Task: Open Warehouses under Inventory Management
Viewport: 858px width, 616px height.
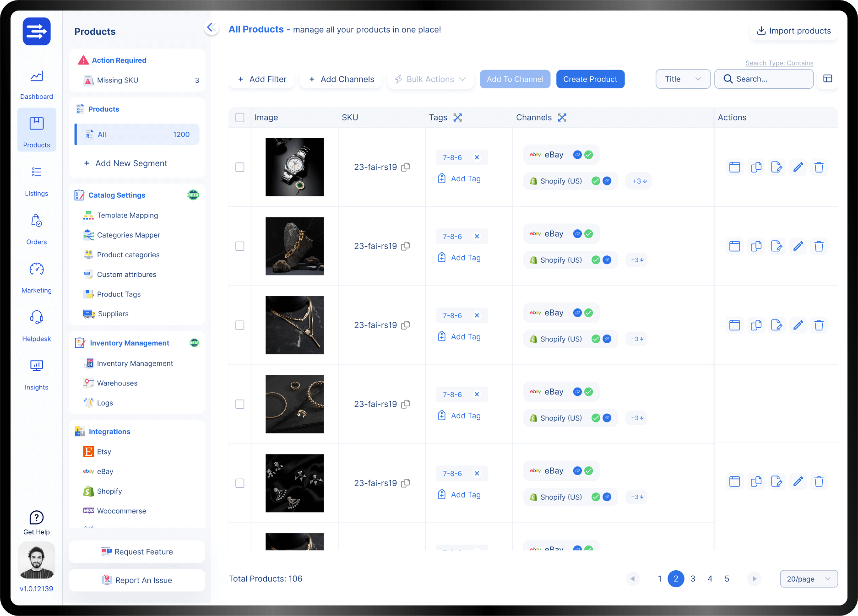Action: pyautogui.click(x=117, y=383)
